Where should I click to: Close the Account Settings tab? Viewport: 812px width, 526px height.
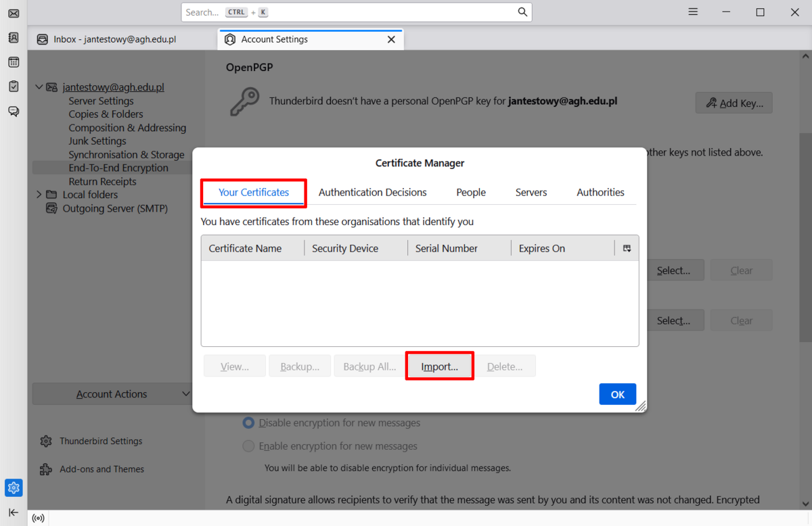391,39
